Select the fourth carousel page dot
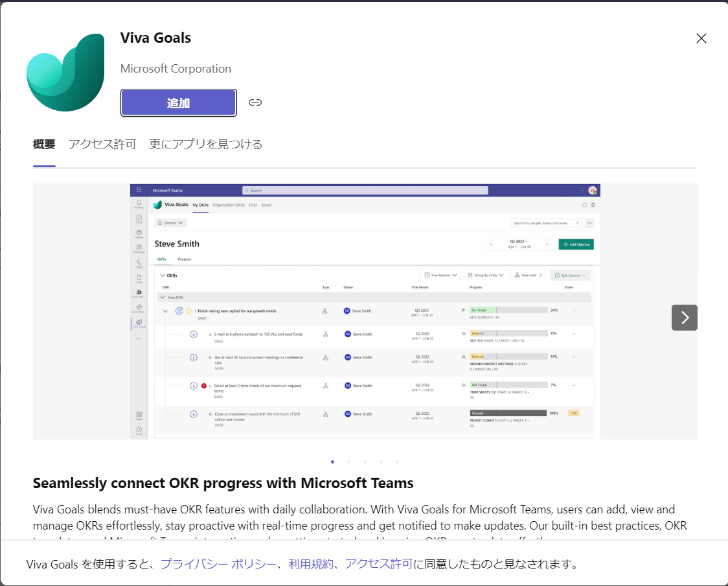 [x=381, y=462]
